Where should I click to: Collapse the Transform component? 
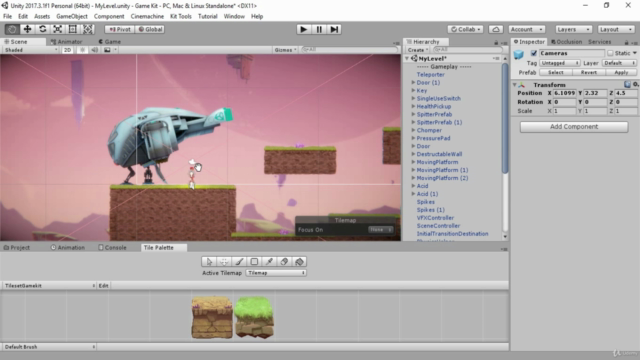pyautogui.click(x=515, y=84)
